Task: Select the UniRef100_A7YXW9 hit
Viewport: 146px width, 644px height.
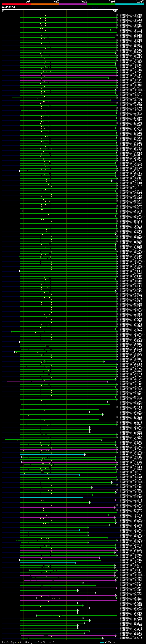Action: coord(131,560)
